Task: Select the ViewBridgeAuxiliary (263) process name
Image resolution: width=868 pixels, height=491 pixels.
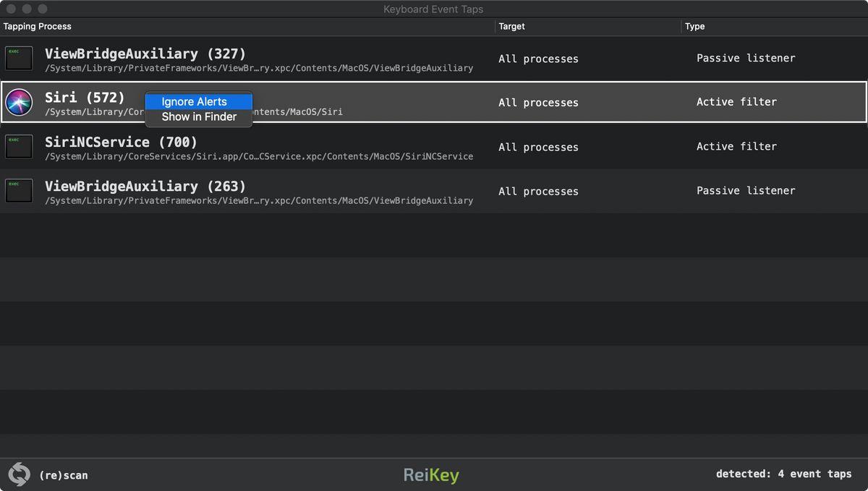Action: (x=145, y=186)
